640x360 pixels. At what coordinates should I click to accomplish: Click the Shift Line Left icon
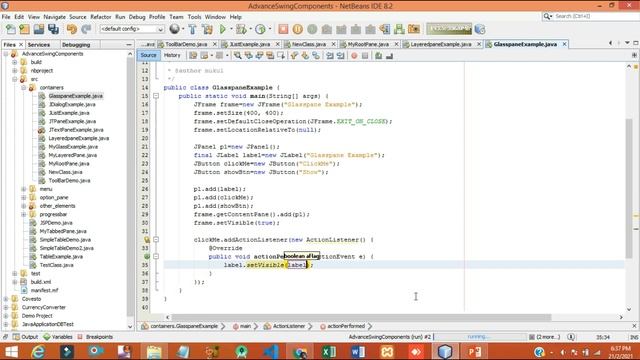tap(329, 56)
